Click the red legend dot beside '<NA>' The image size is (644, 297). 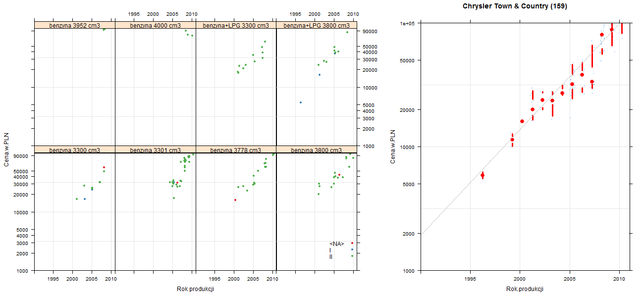[352, 243]
